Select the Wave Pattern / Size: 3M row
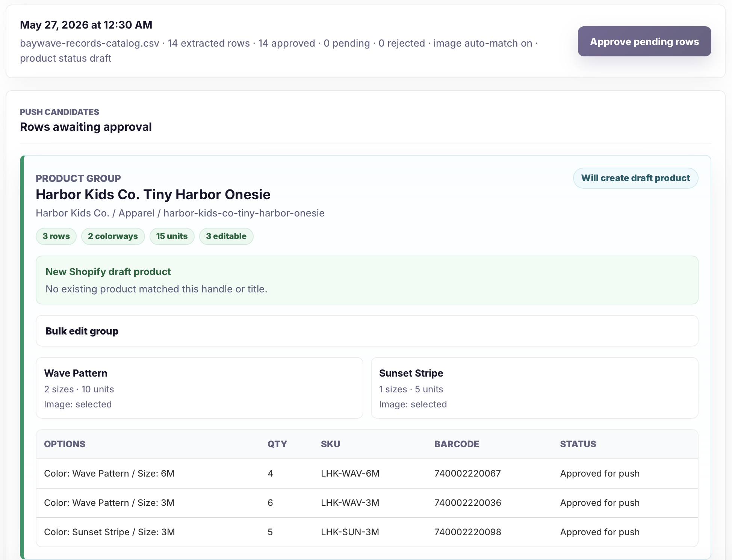The image size is (732, 560). coord(367,503)
